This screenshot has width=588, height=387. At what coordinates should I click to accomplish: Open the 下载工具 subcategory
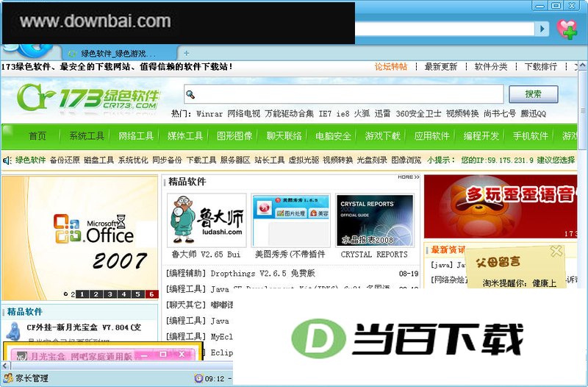coord(201,160)
